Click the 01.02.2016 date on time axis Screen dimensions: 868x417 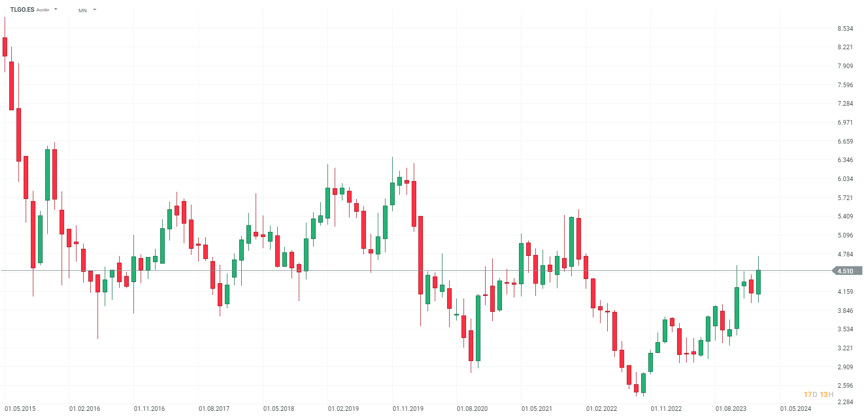pos(85,409)
